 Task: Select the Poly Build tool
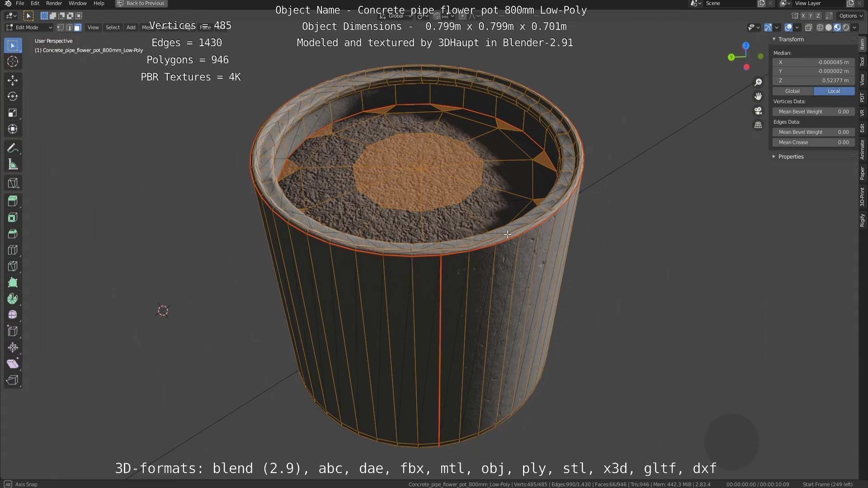pos(13,282)
